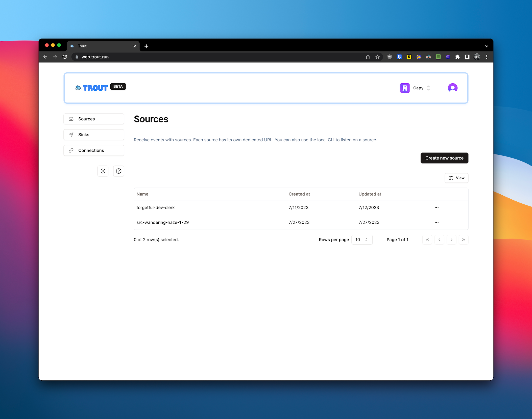Viewport: 532px width, 419px height.
Task: Go to last page
Action: pyautogui.click(x=464, y=240)
